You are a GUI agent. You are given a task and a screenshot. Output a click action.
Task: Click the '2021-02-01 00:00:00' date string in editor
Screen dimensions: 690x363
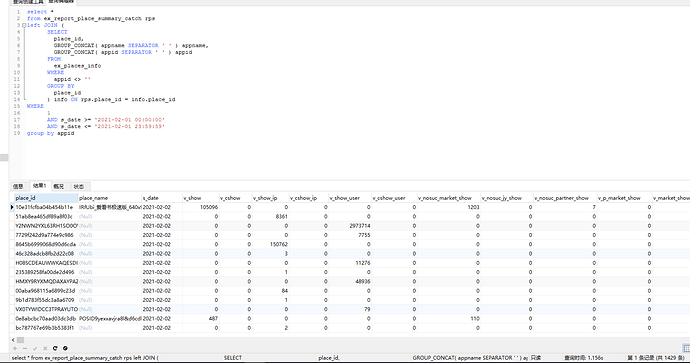130,120
